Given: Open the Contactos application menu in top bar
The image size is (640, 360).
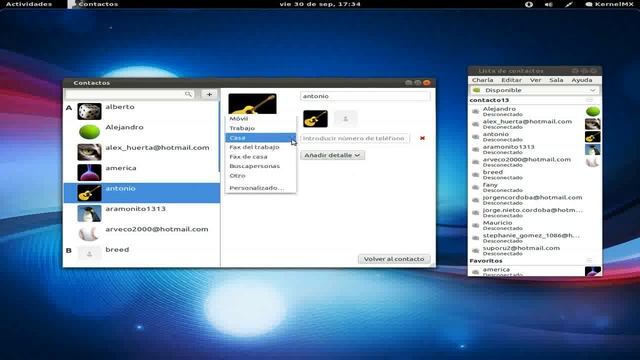Looking at the screenshot, I should pos(93,4).
